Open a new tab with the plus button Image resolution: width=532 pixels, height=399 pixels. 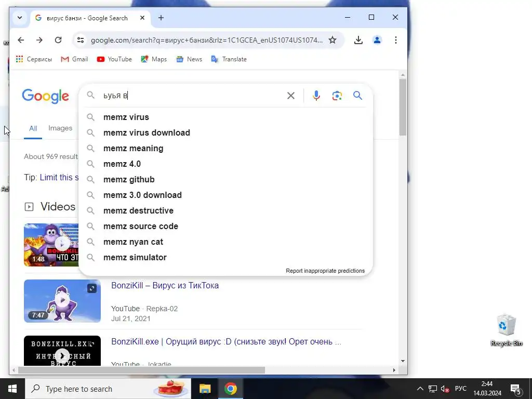(x=161, y=18)
